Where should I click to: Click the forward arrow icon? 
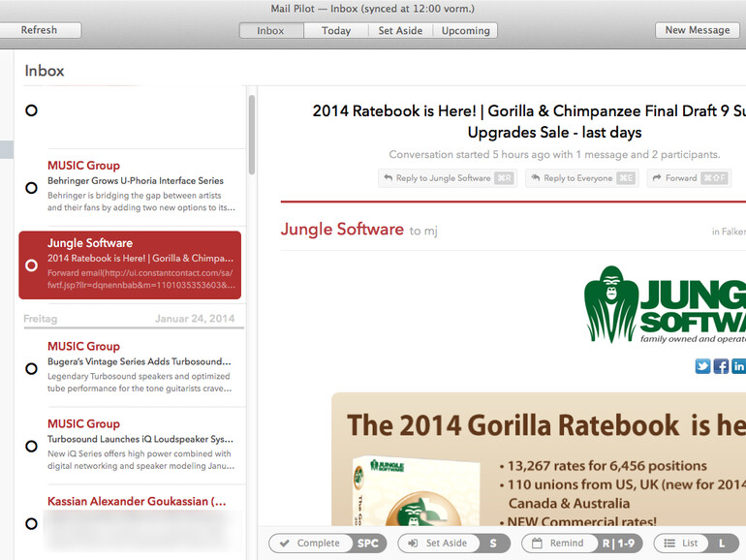(x=657, y=177)
